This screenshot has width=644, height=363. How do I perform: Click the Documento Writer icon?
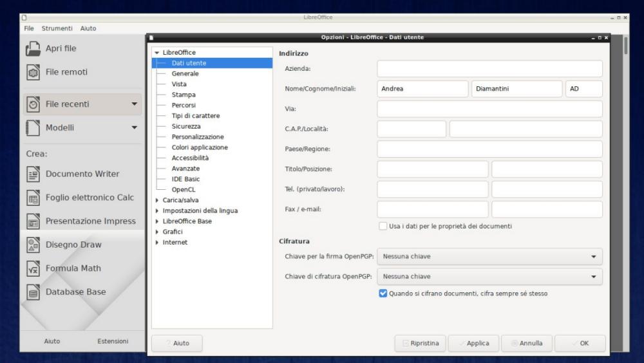click(x=33, y=174)
